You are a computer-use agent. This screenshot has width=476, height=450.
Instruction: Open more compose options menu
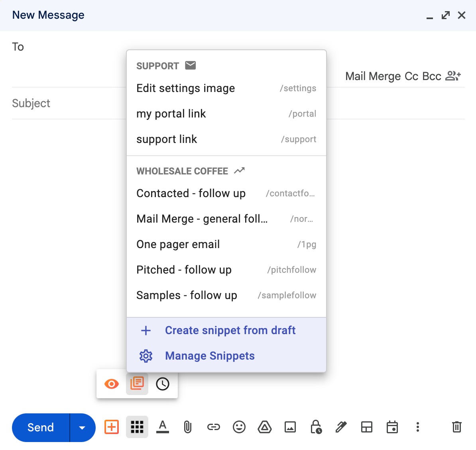[x=417, y=427]
